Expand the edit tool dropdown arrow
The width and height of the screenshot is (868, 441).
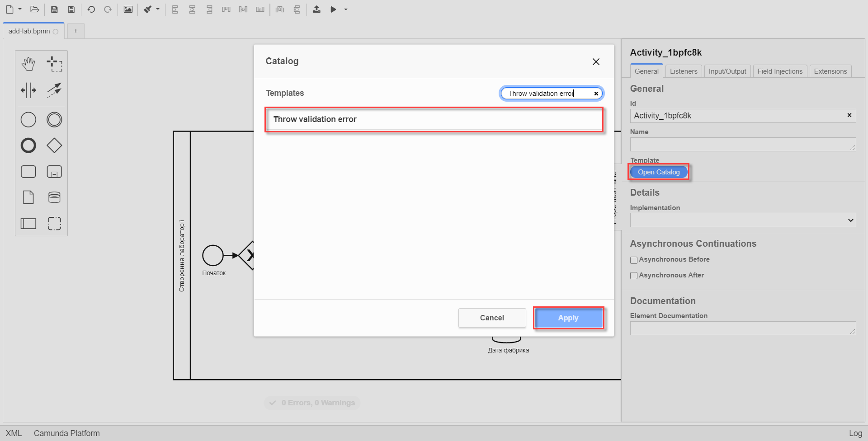[x=158, y=9]
